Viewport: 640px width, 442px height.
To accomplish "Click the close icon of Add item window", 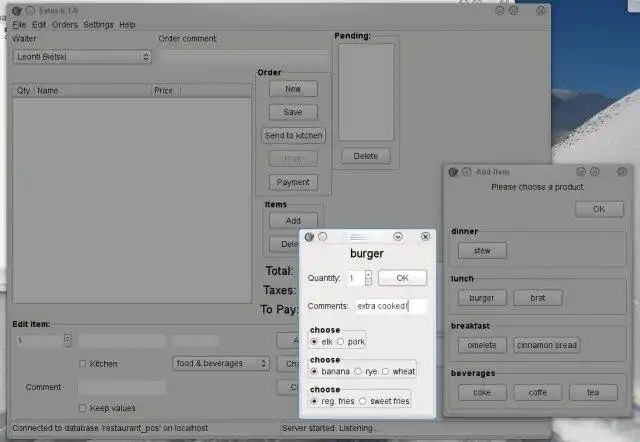I will (622, 172).
